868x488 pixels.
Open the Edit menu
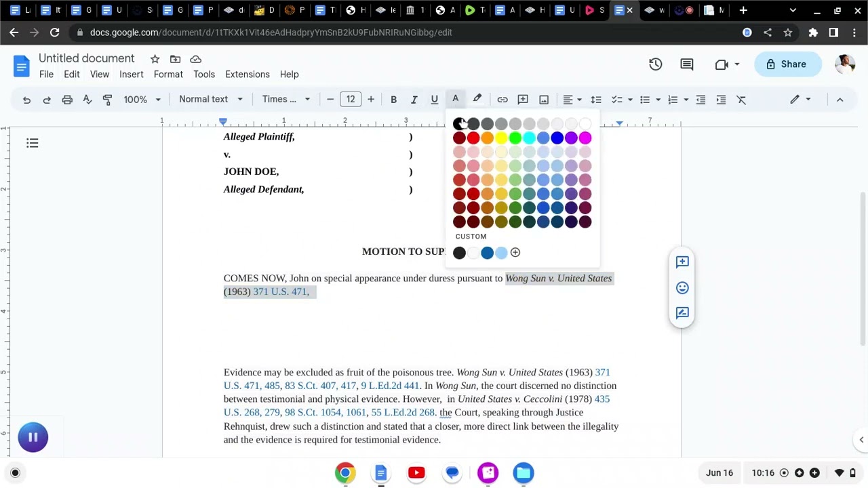(x=72, y=75)
